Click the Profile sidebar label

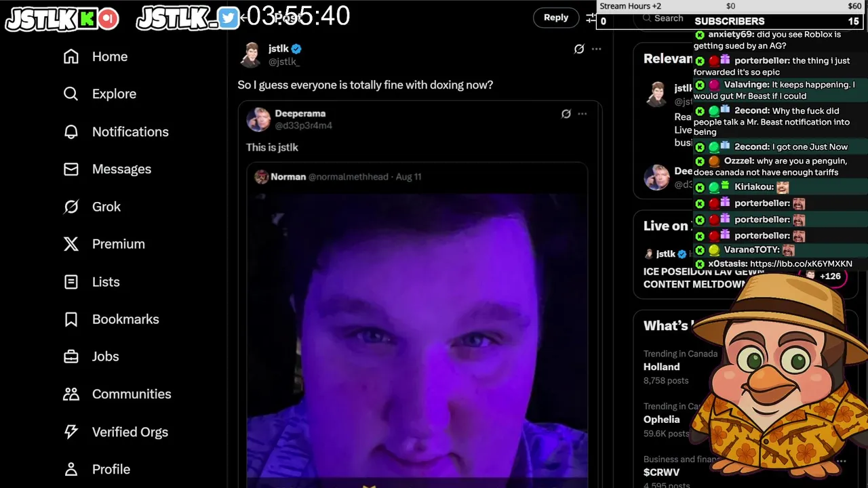[x=111, y=469]
